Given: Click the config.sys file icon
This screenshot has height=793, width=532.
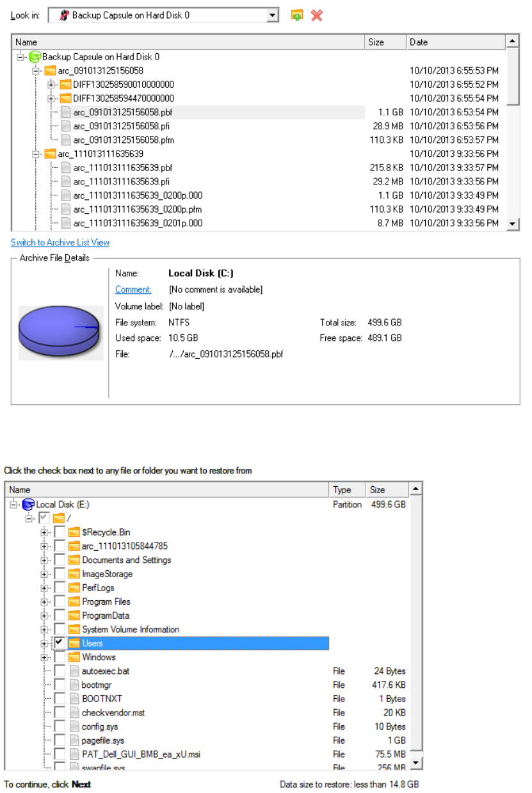Looking at the screenshot, I should (74, 726).
